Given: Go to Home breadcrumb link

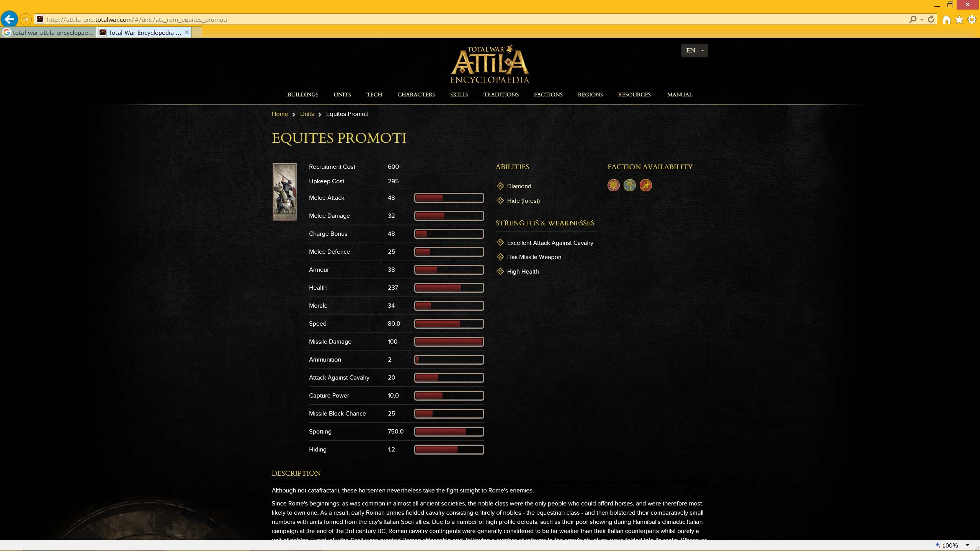Looking at the screenshot, I should pyautogui.click(x=280, y=114).
